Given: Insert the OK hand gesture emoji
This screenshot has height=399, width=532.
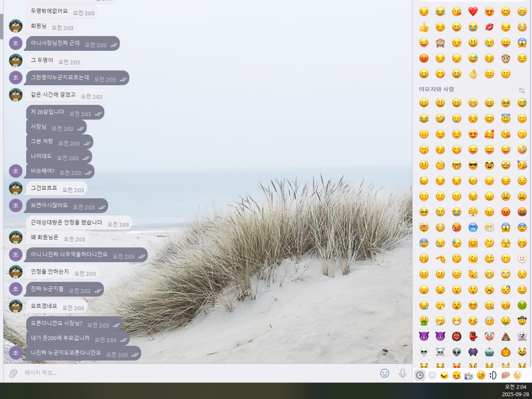Looking at the screenshot, I should [473, 74].
